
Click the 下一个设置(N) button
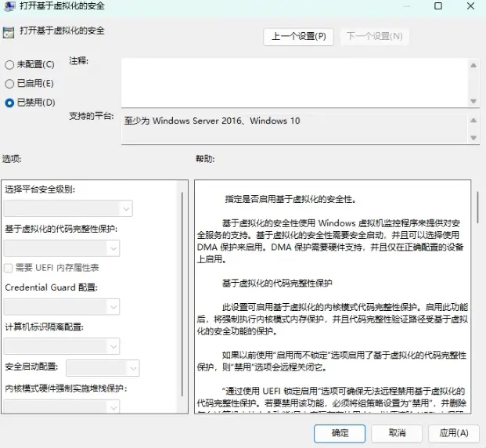374,37
